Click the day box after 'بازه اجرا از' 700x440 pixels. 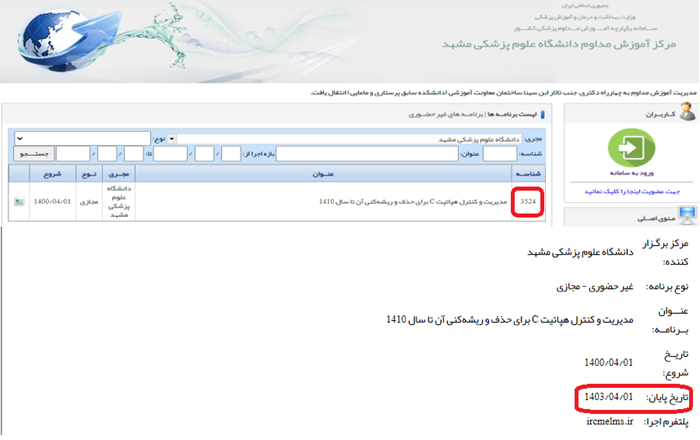point(231,154)
